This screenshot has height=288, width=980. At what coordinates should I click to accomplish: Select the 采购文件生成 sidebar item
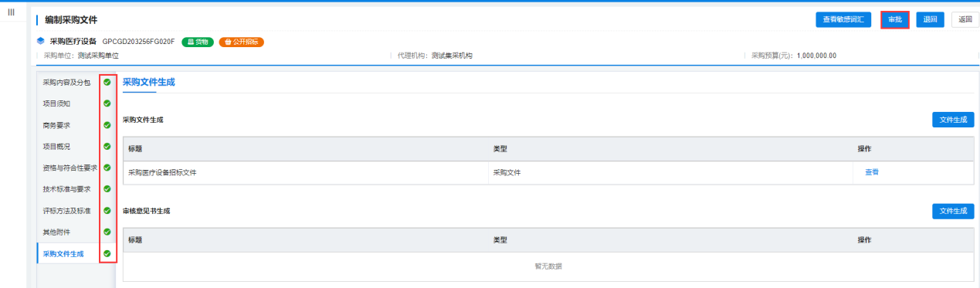point(76,253)
